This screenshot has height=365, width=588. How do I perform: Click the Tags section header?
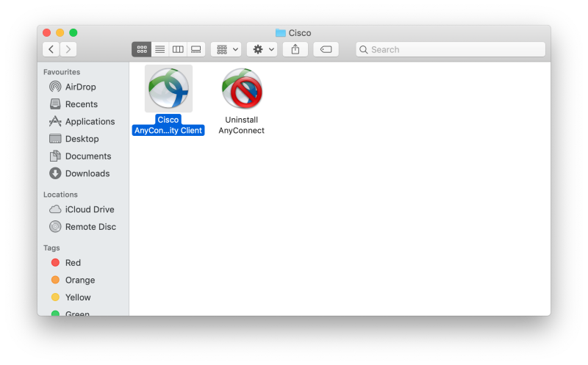pos(51,247)
